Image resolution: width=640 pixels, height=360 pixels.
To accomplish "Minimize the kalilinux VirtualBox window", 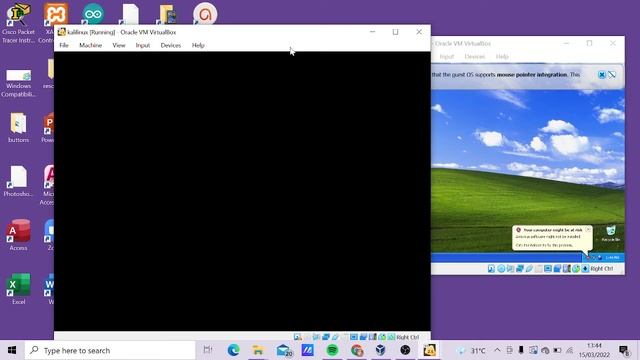I will (x=372, y=32).
